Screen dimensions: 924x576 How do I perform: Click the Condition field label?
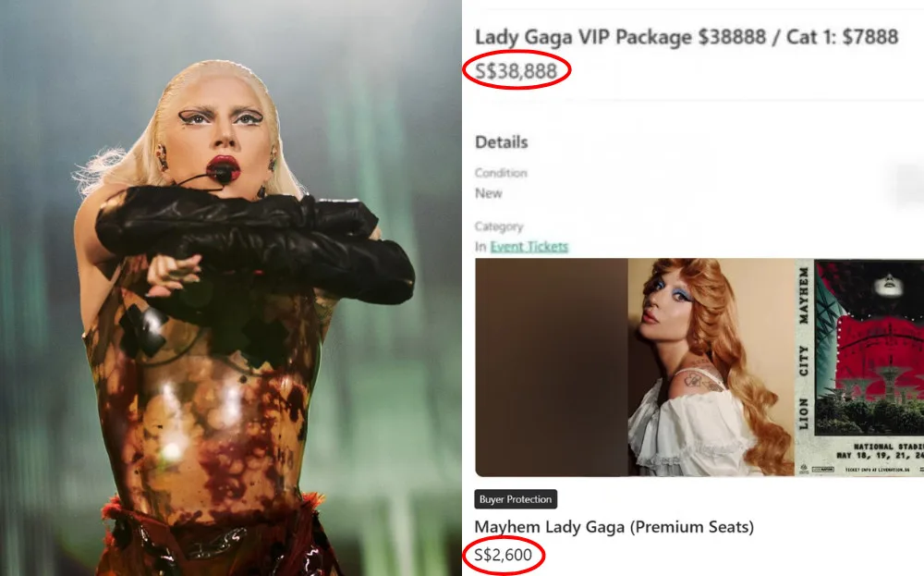(x=501, y=173)
